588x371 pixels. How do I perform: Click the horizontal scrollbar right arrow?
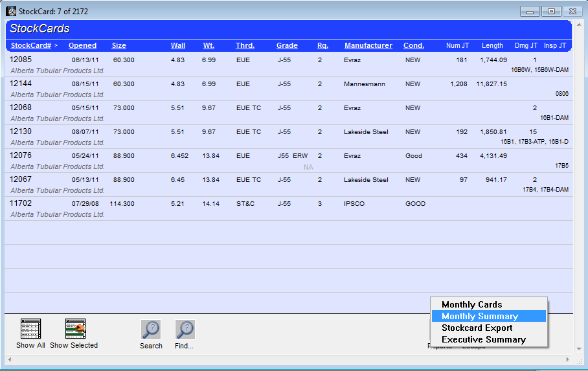click(568, 360)
